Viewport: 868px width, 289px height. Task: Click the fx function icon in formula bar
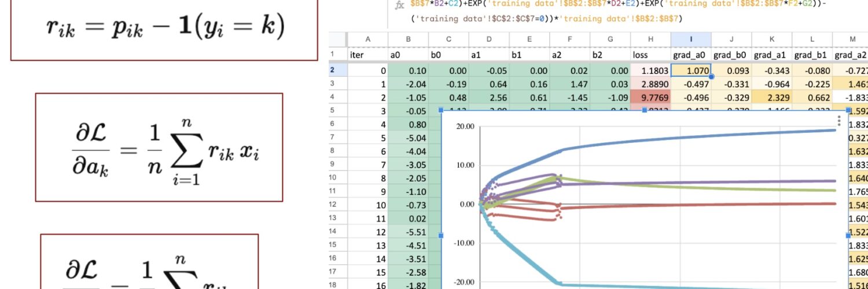click(x=399, y=5)
